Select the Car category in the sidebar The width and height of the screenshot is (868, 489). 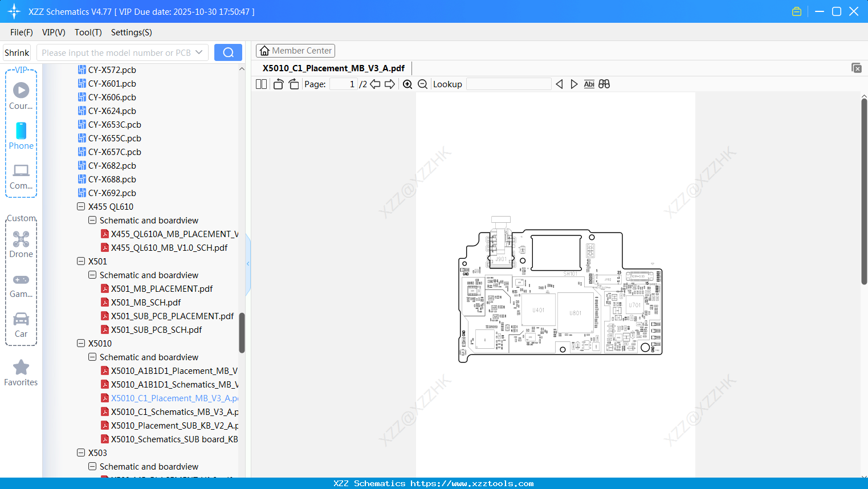21,325
